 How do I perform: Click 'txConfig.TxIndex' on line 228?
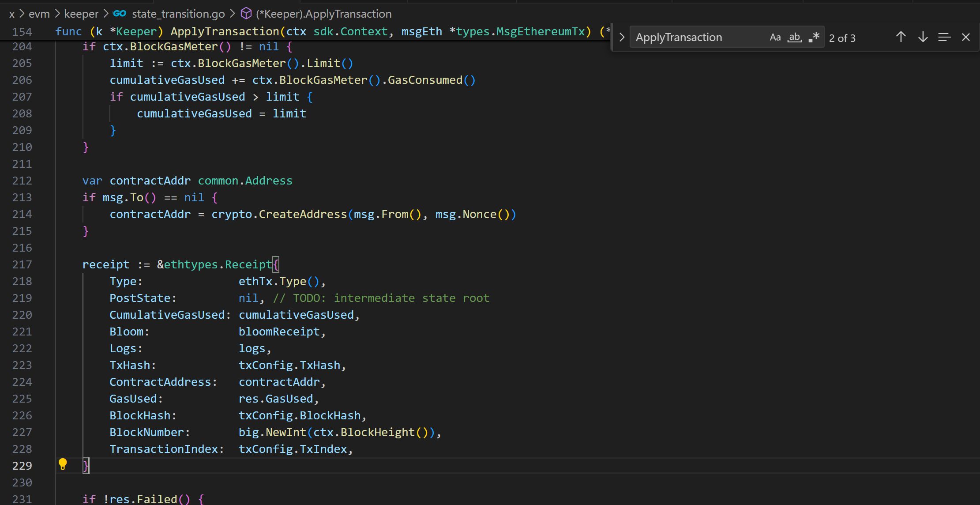point(293,449)
